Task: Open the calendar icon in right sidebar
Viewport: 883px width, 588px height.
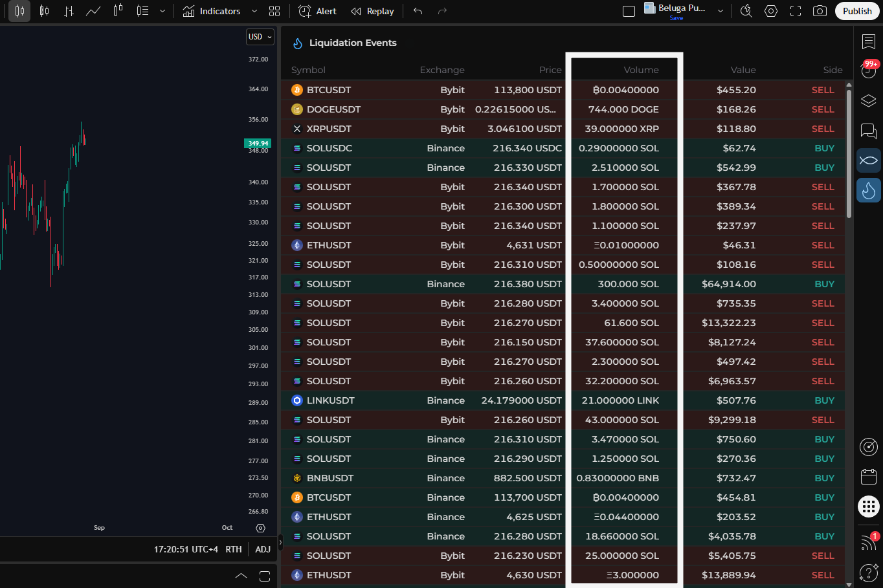Action: point(868,477)
